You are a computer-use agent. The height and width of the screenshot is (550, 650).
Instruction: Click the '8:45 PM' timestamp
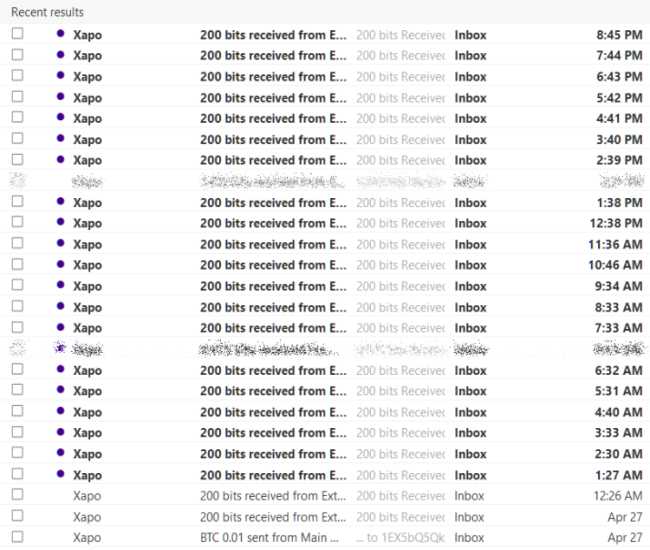click(619, 35)
